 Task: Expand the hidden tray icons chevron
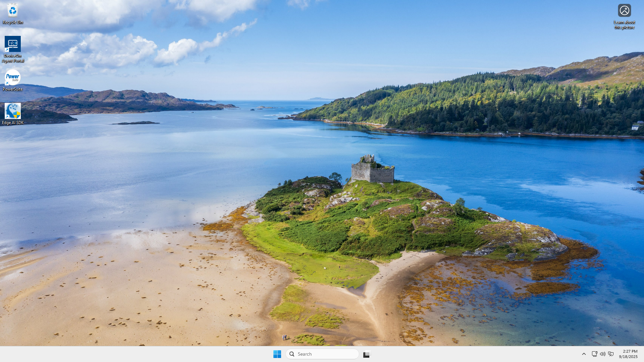(584, 354)
